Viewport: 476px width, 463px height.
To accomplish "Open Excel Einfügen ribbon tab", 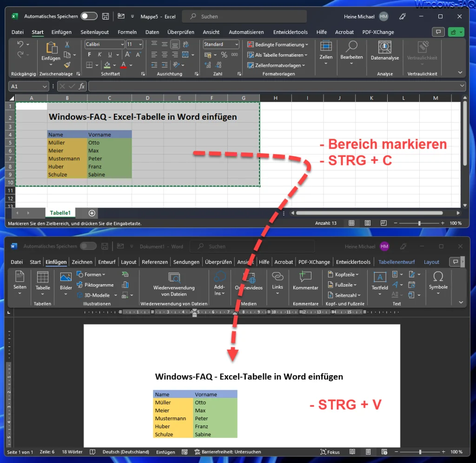I will 61,32.
